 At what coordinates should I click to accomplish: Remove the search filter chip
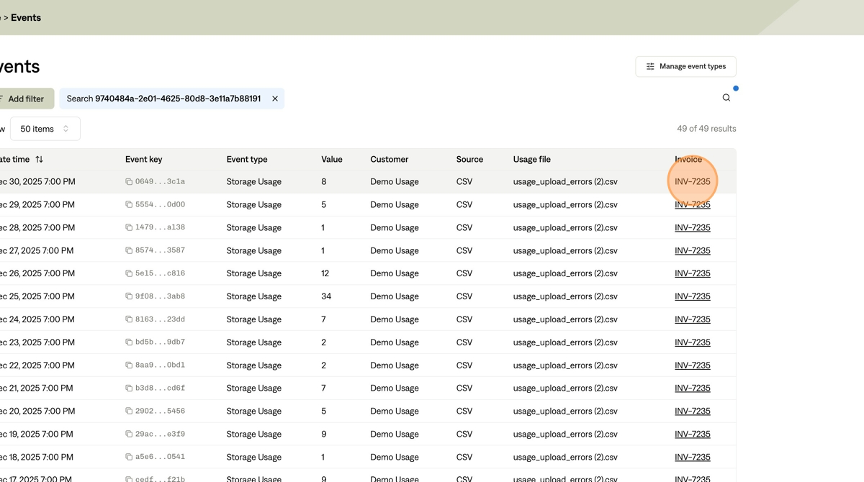(275, 99)
